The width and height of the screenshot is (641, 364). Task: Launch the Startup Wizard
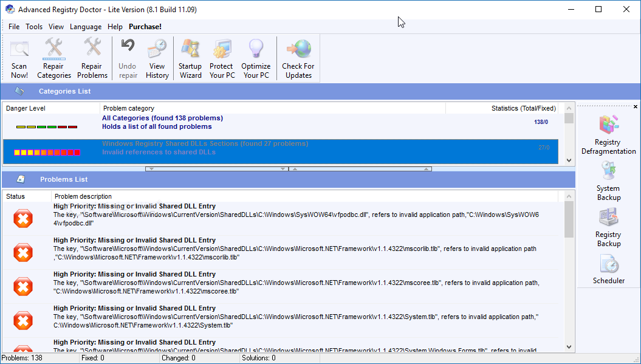(190, 58)
